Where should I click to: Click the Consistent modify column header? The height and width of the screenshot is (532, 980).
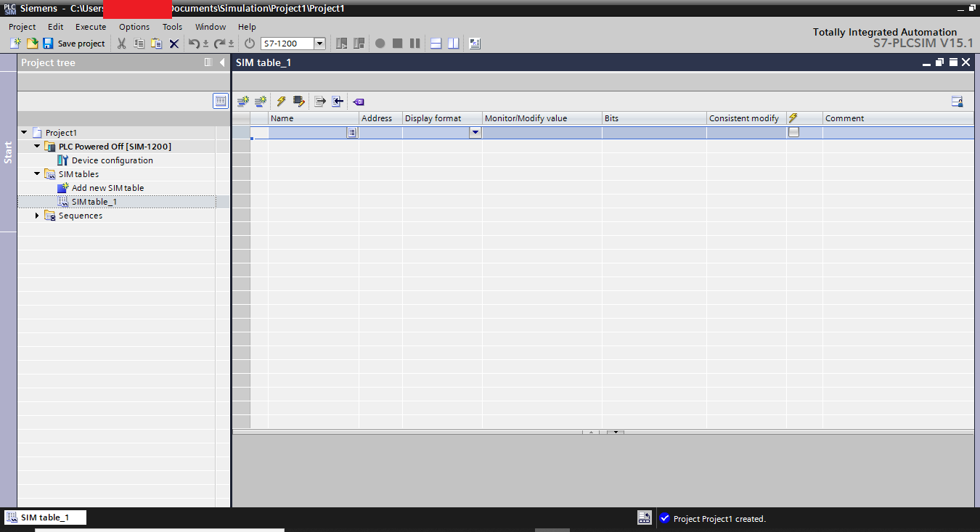tap(746, 118)
